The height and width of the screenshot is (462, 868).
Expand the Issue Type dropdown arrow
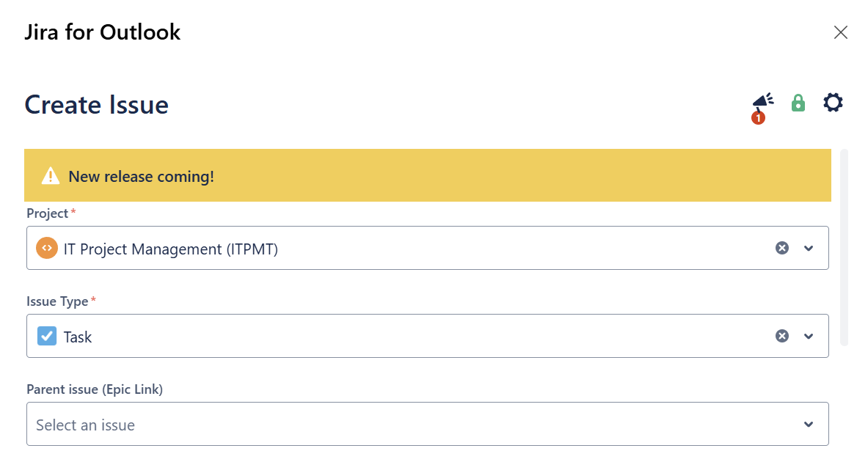(809, 337)
